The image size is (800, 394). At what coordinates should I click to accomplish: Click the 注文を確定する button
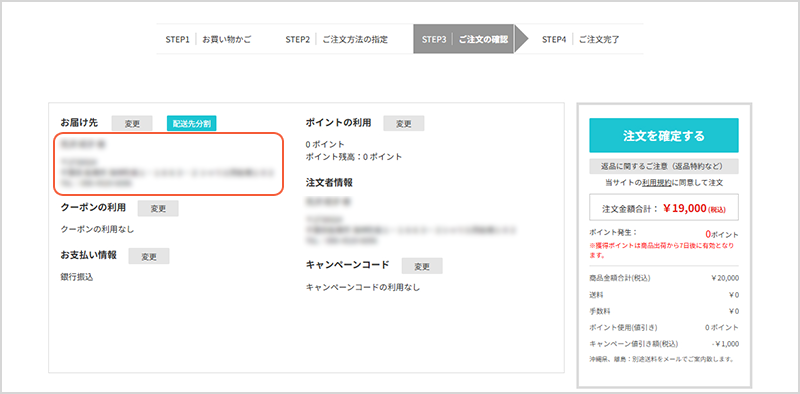(664, 135)
